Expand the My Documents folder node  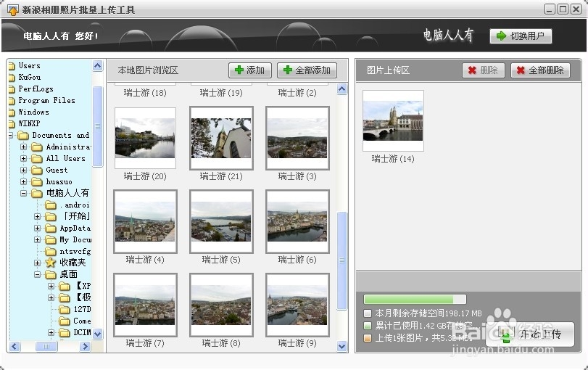37,240
